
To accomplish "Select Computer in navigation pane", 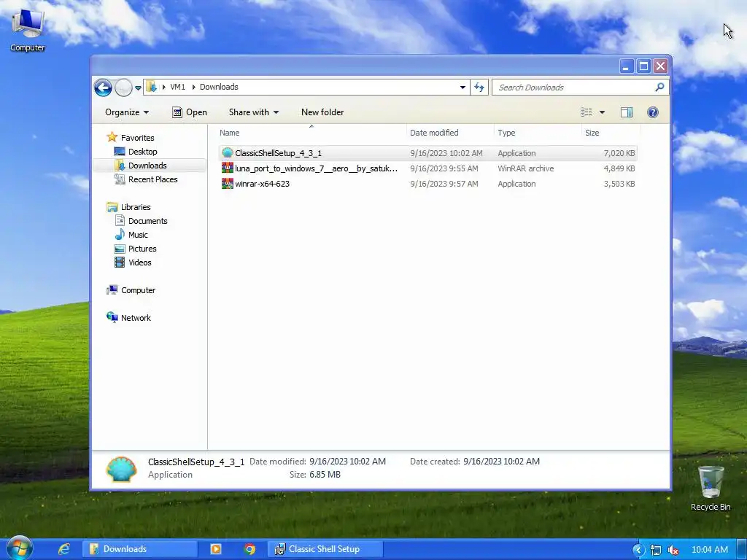I will coord(131,290).
